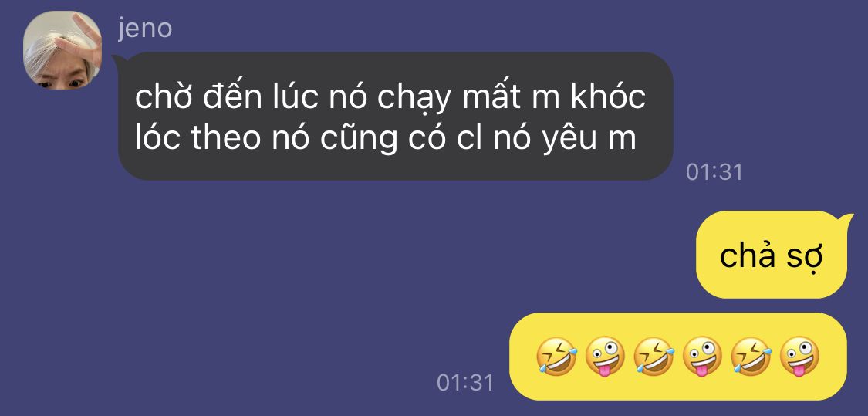Tap the second rolling-laughing emoji

(x=654, y=356)
